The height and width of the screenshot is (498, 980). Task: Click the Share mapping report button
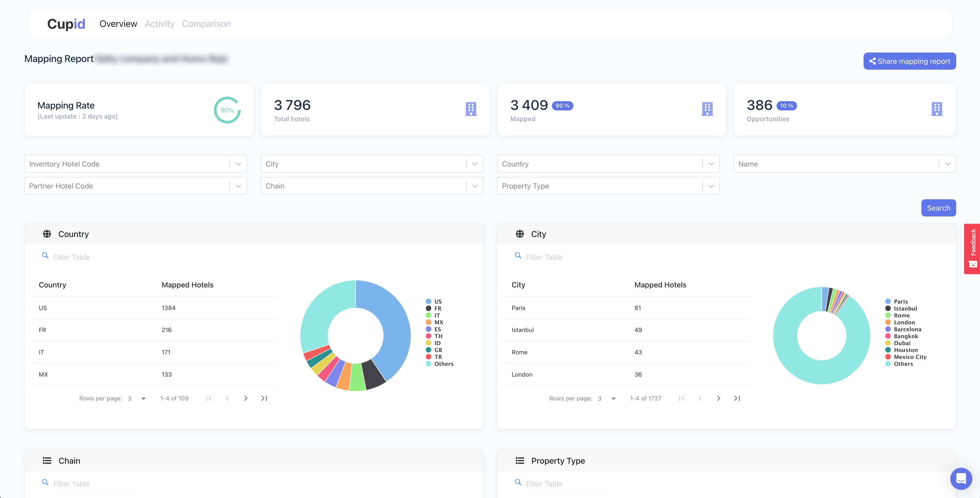pyautogui.click(x=909, y=61)
